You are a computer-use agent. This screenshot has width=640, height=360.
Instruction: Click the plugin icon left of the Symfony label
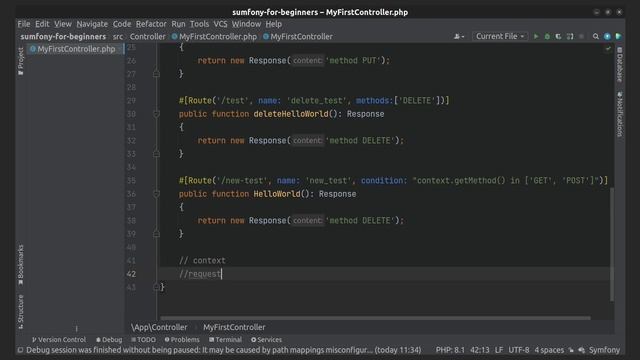582,350
